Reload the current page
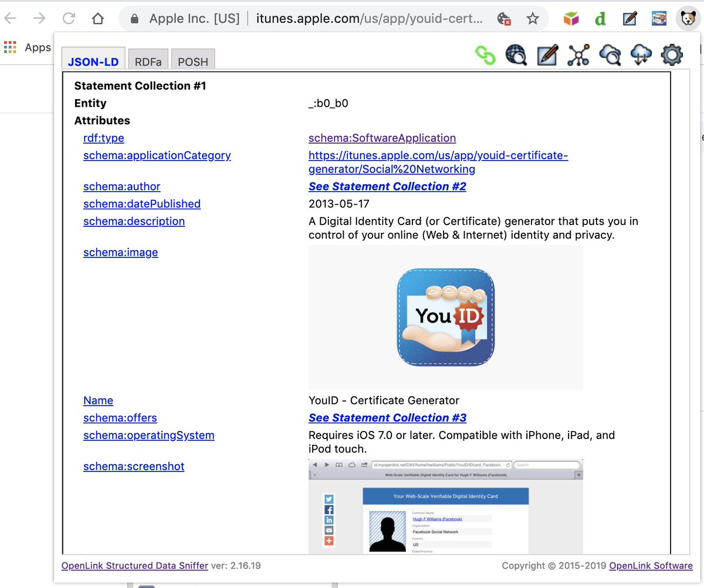Screen dimensions: 704x588 69,19
